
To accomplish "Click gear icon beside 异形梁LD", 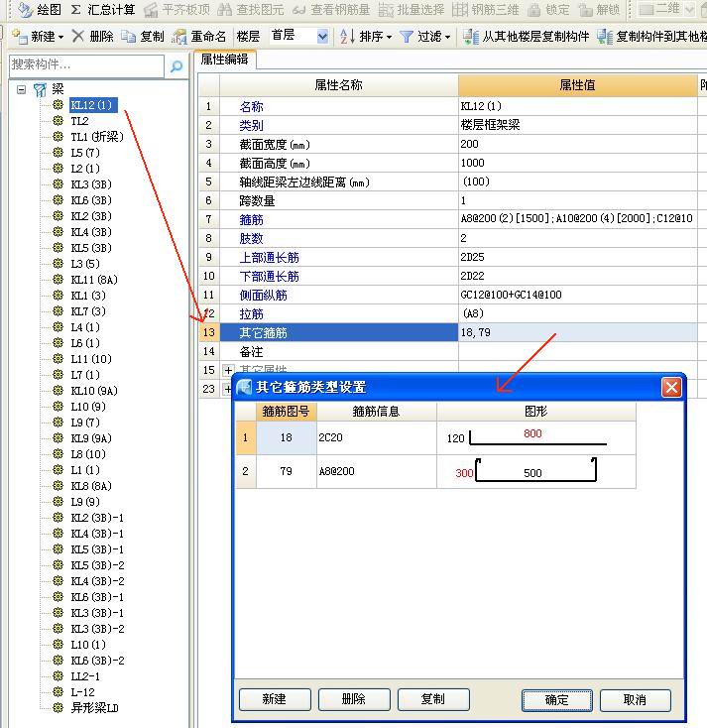I will pyautogui.click(x=59, y=707).
